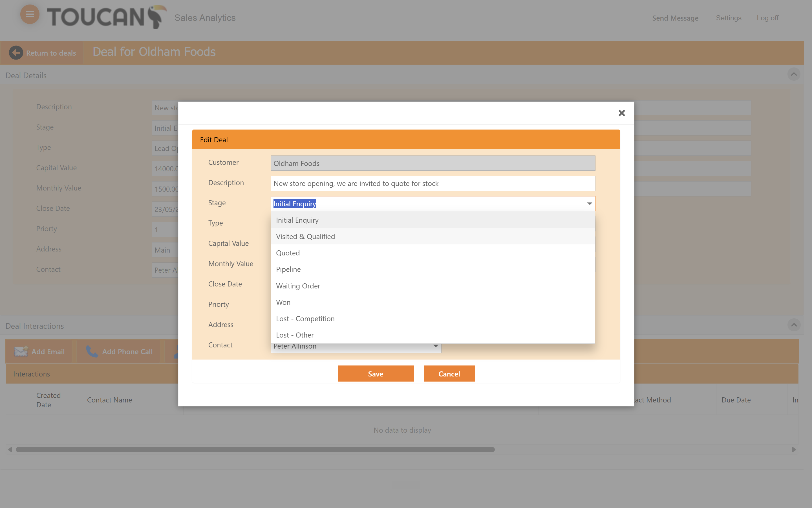Screen dimensions: 812x508
Task: Pick Lost - Competition stage option
Action: click(433, 319)
